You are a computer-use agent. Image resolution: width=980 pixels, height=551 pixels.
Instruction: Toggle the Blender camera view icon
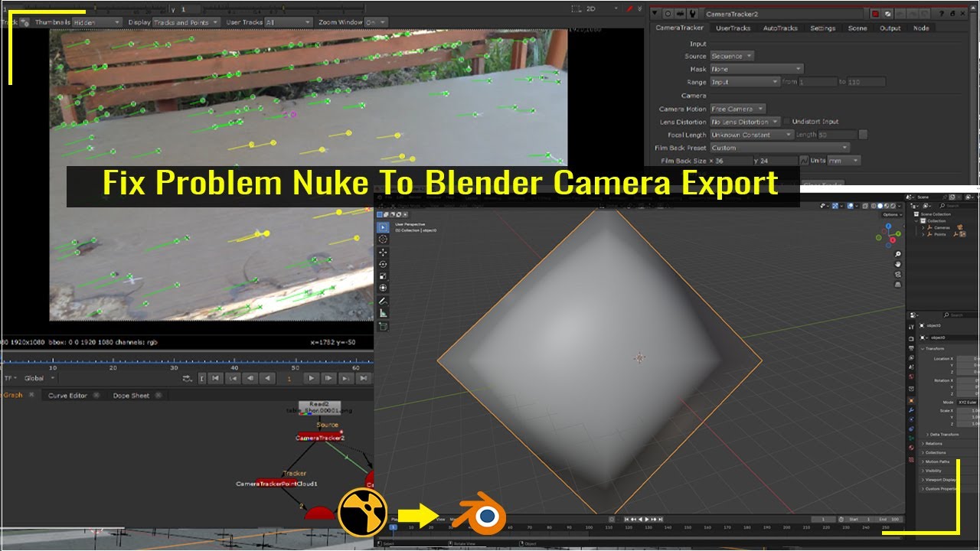pos(898,275)
